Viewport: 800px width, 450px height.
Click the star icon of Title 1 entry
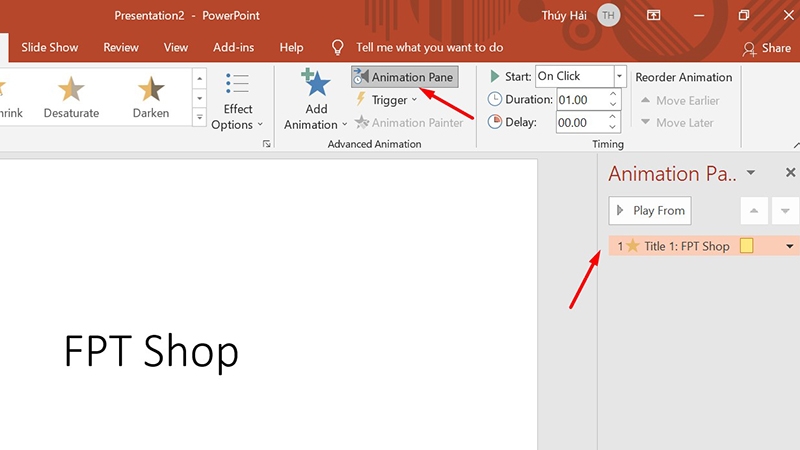point(633,246)
